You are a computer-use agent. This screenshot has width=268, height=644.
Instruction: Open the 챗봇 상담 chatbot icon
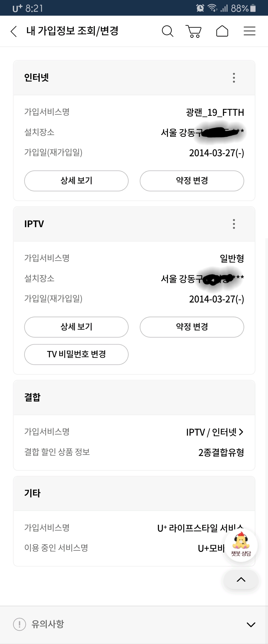coord(241,546)
